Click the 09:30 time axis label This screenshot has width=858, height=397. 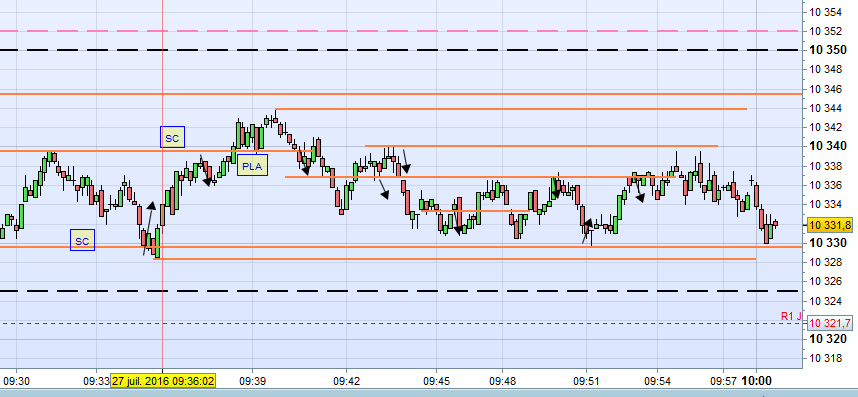(16, 380)
